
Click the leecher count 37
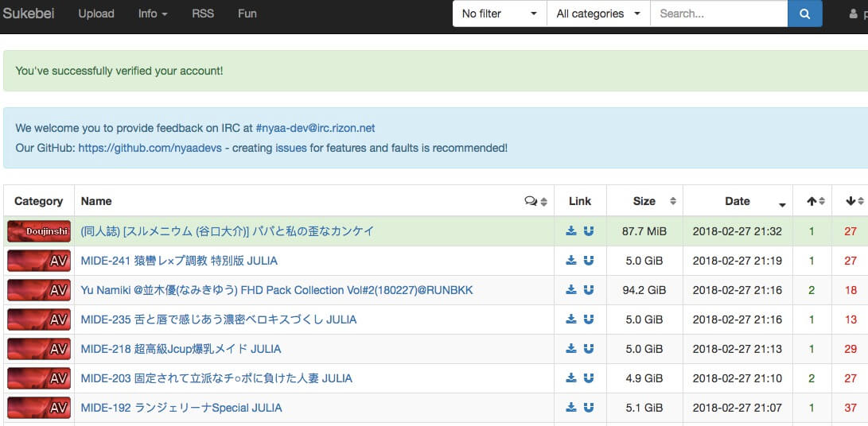pyautogui.click(x=850, y=408)
